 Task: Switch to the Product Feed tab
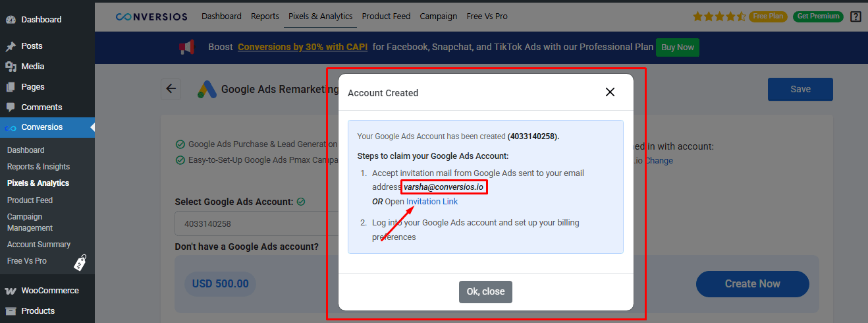coord(386,16)
